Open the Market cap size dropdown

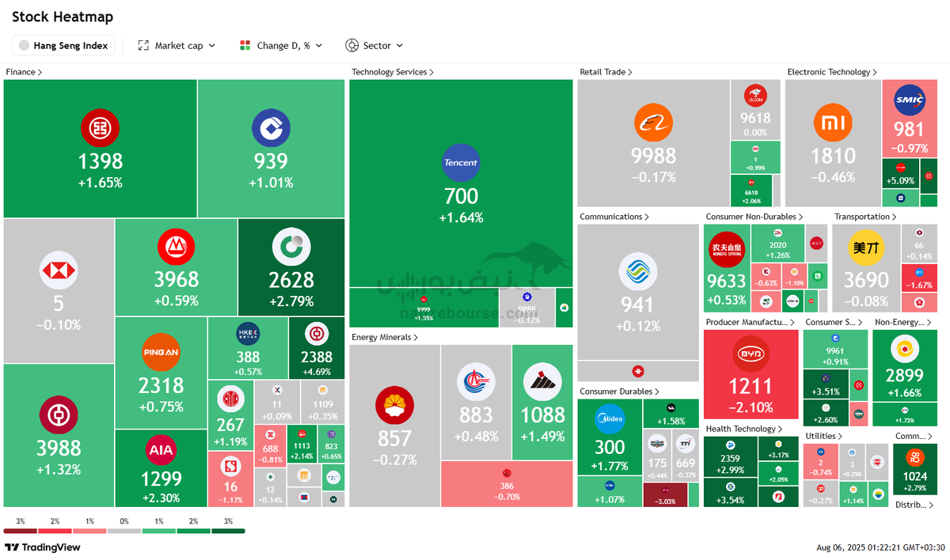(x=177, y=46)
